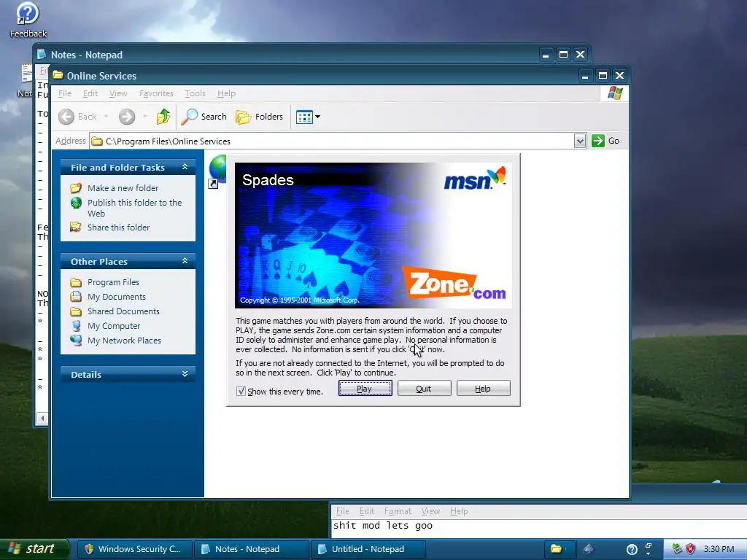Click Make a new folder
Viewport: 747px width, 560px height.
pos(123,188)
